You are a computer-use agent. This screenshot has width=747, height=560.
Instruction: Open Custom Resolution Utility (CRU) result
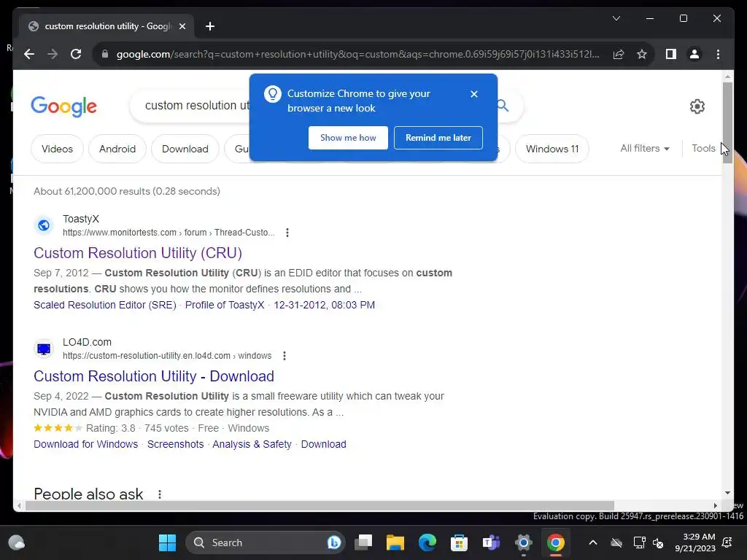point(138,253)
